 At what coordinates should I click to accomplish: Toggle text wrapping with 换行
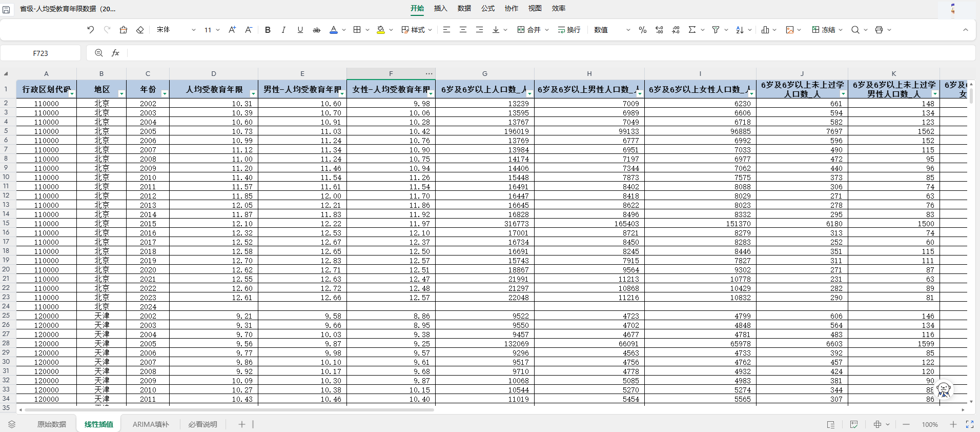[569, 30]
